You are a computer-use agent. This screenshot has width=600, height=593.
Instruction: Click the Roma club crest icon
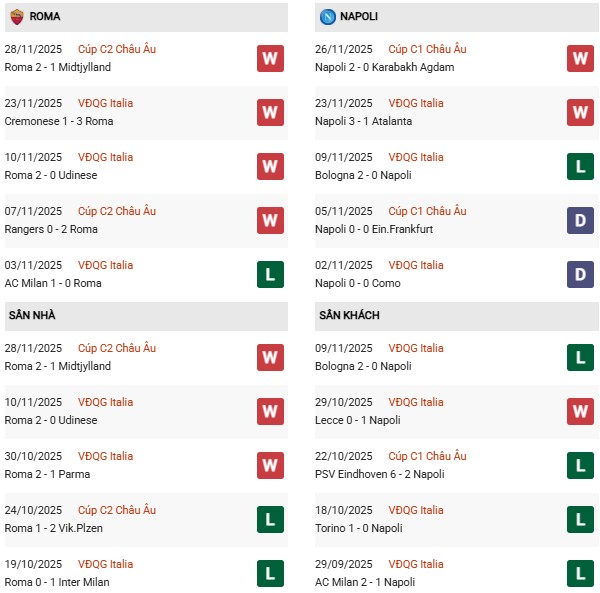click(17, 17)
